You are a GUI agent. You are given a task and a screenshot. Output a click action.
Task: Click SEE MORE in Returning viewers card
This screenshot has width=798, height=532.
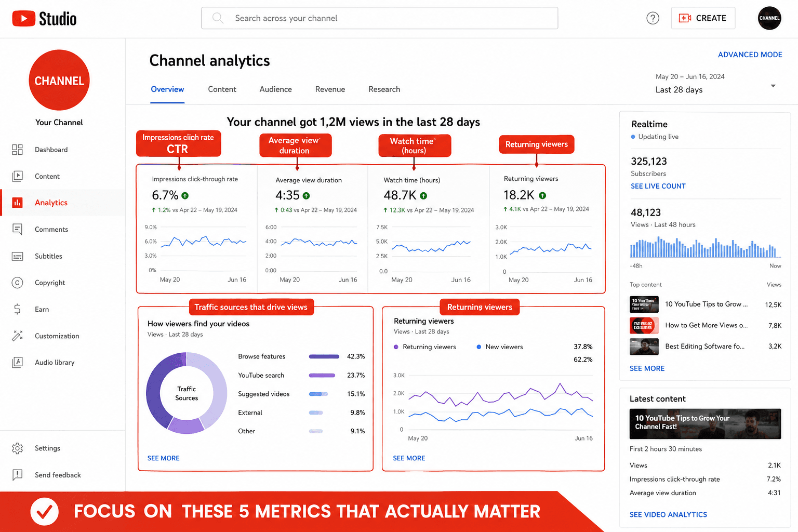409,458
